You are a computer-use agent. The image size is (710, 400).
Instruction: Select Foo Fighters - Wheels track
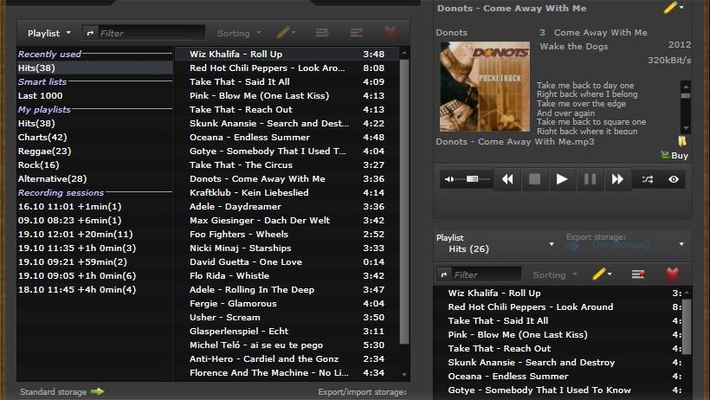click(x=287, y=234)
